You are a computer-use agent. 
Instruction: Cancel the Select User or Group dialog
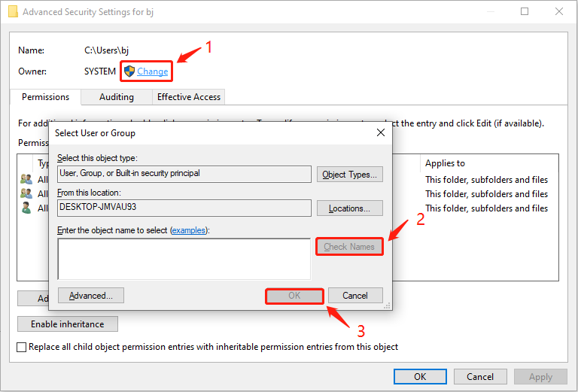(355, 296)
